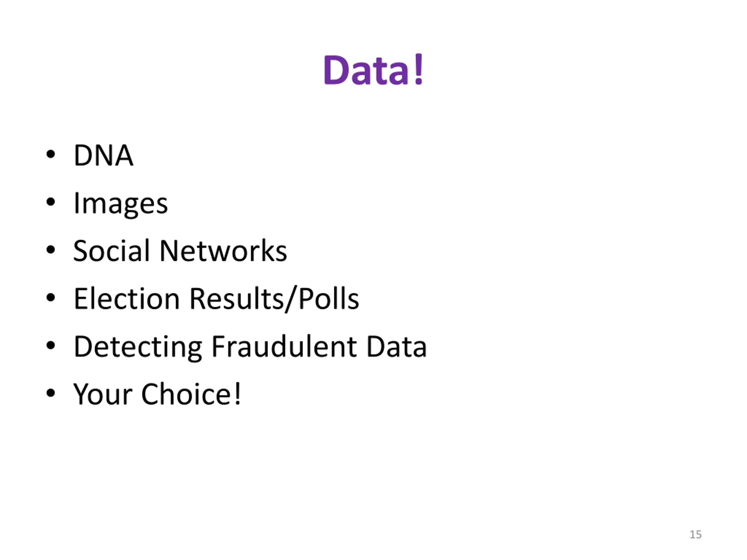Click the purple "Data!" slide title
This screenshot has height=560, width=747.
pos(373,70)
